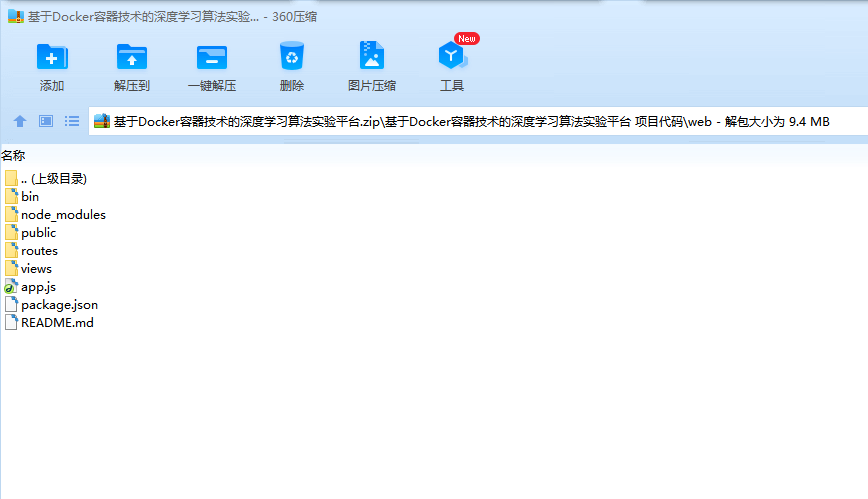Click the 360压缩 title bar app icon

(16, 17)
